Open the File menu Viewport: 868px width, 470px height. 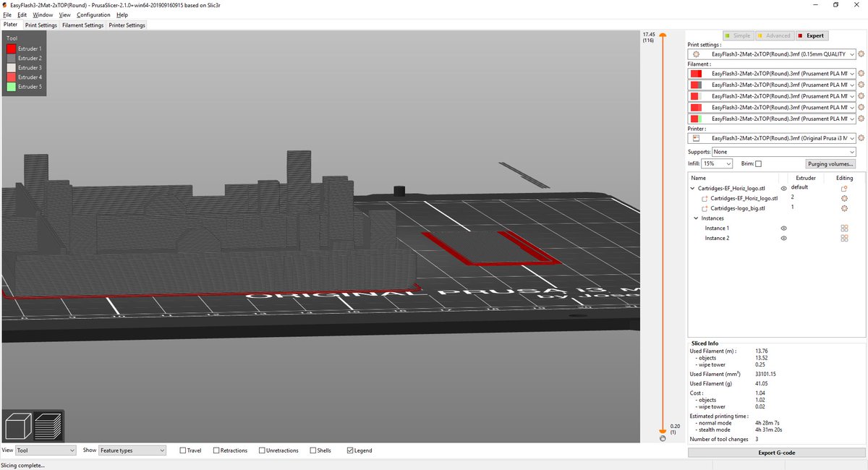[7, 14]
